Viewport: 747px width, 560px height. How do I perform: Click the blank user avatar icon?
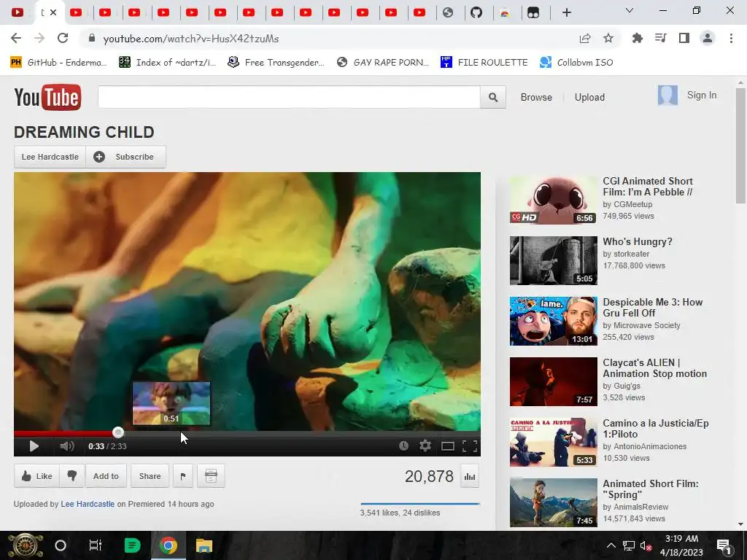(667, 96)
